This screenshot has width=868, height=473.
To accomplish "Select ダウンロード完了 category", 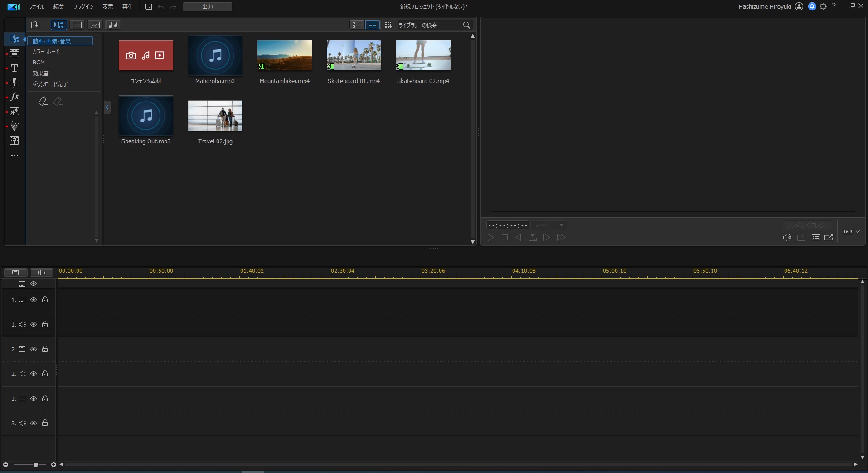I will [50, 84].
